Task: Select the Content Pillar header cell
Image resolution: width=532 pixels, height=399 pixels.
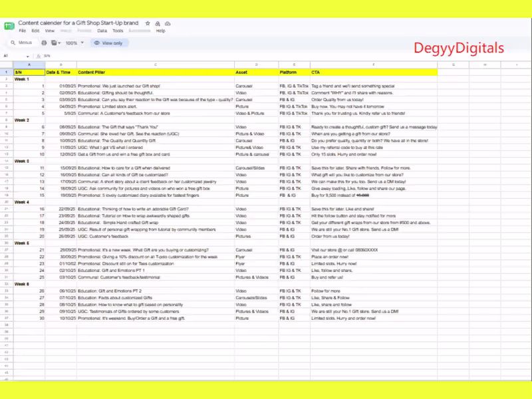Action: coord(156,72)
